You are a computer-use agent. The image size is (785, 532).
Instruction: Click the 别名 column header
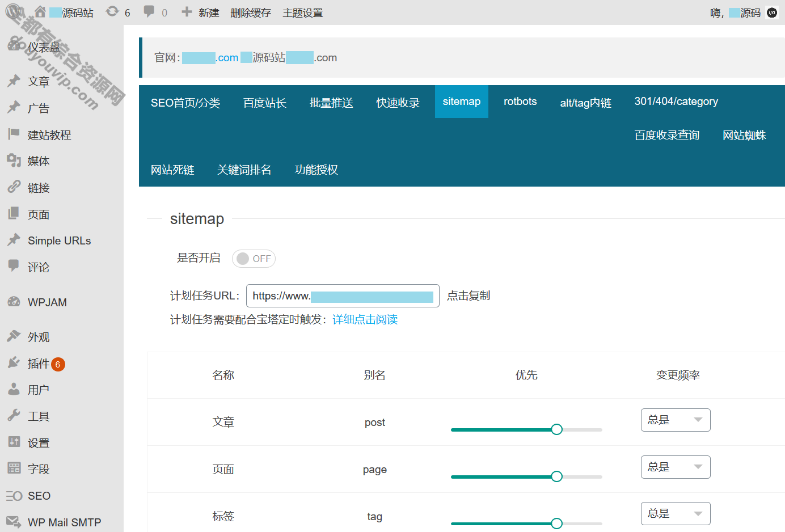tap(375, 375)
